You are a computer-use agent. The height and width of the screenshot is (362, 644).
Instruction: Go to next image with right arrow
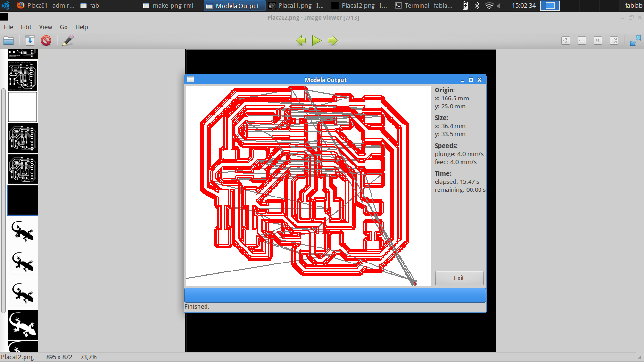[333, 41]
